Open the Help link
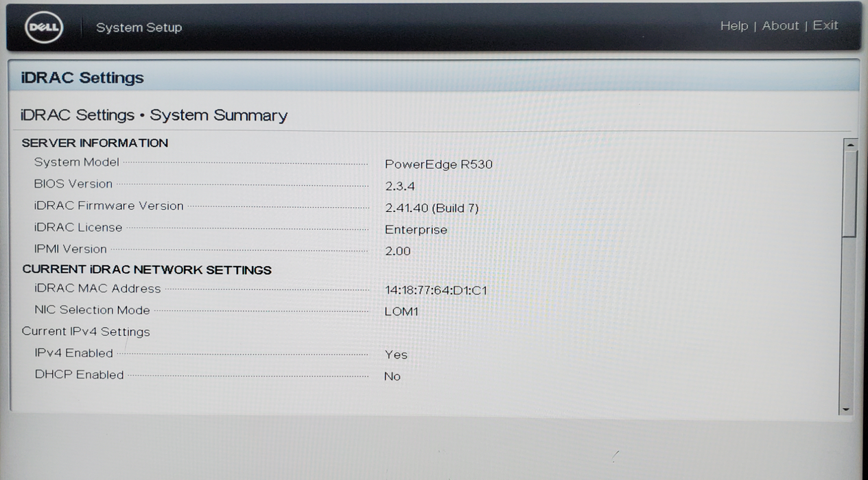Viewport: 868px width, 480px height. pos(734,26)
